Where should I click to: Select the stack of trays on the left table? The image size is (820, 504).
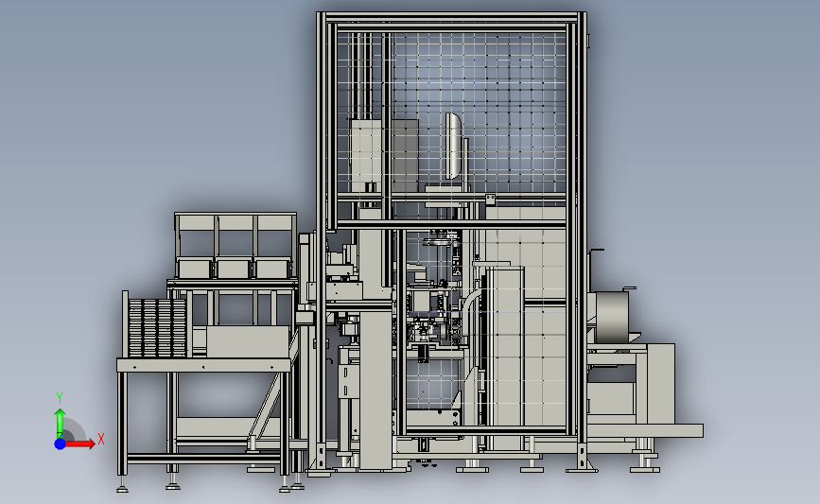157,328
